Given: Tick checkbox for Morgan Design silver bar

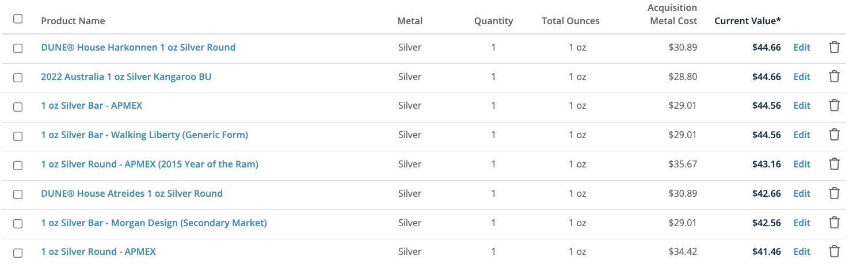Looking at the screenshot, I should [x=18, y=223].
